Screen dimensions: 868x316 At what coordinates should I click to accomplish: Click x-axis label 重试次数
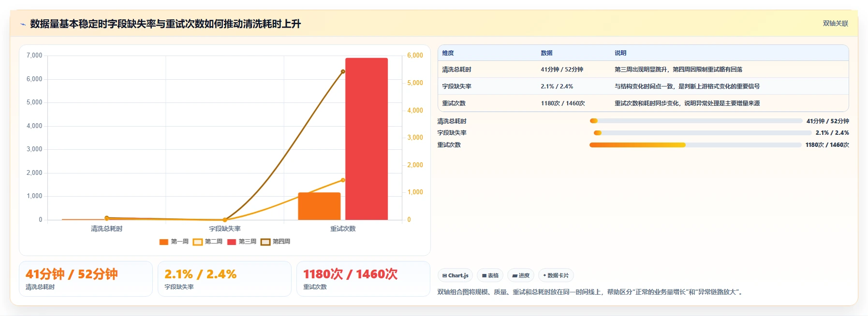(x=343, y=229)
